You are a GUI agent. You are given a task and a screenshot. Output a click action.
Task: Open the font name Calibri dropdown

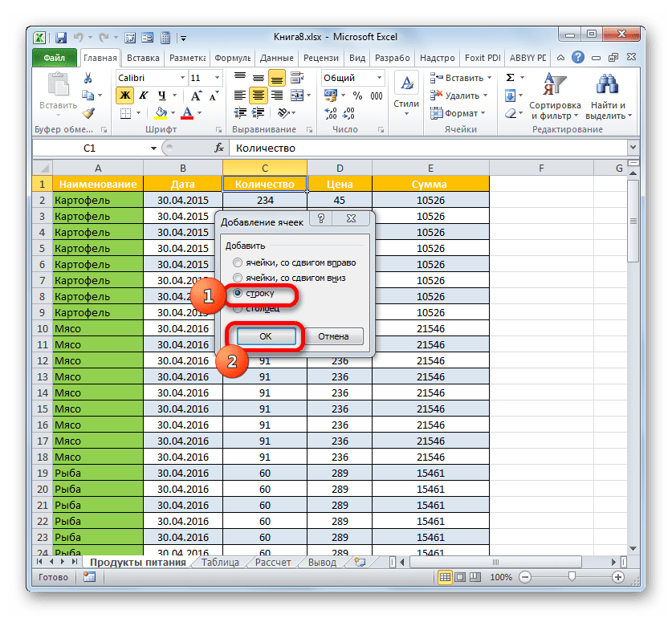pyautogui.click(x=182, y=78)
